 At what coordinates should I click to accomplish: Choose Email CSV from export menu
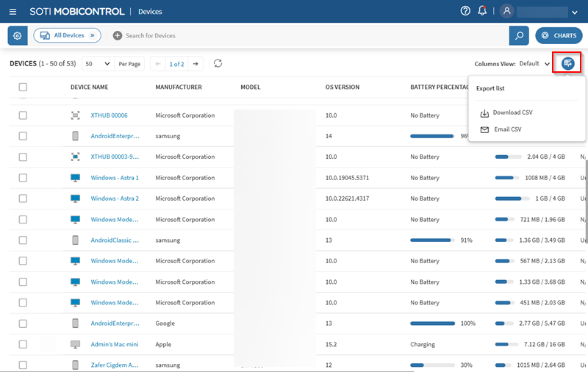click(506, 129)
